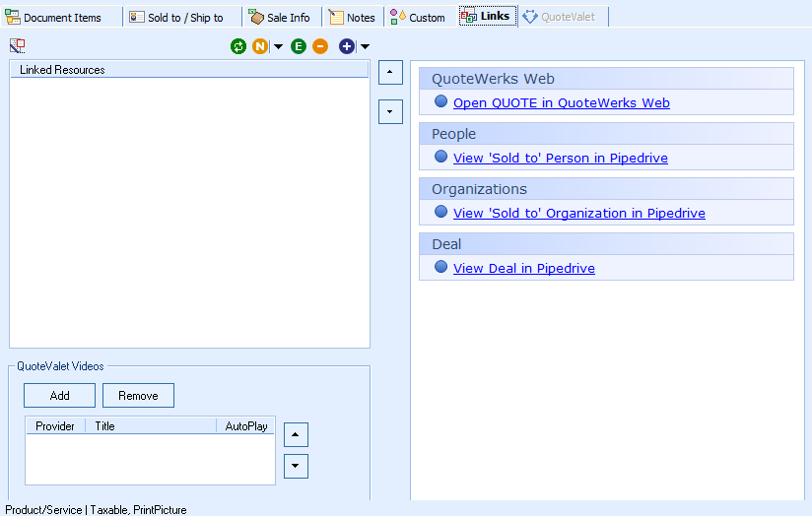Open the Custom tab
The width and height of the screenshot is (812, 516).
[x=421, y=17]
